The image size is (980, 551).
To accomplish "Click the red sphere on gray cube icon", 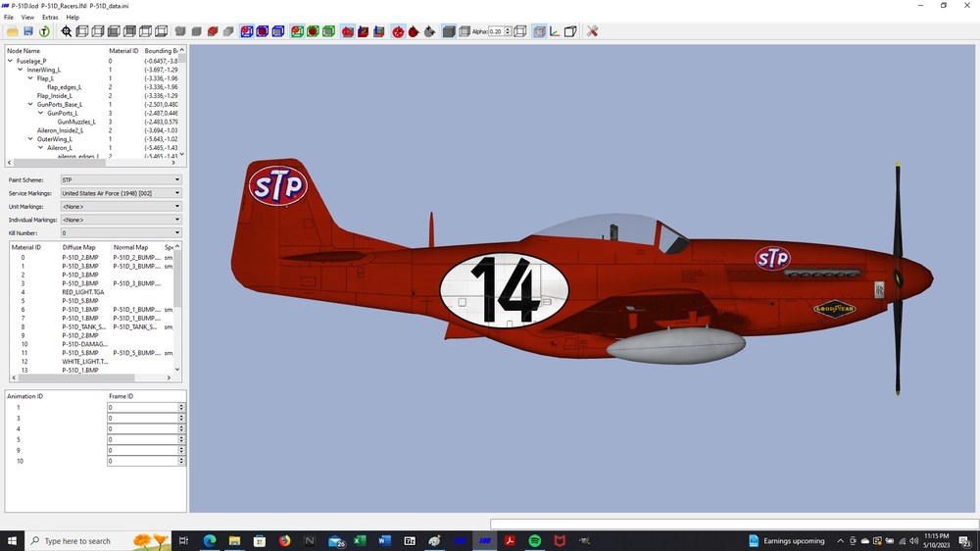I will point(213,31).
